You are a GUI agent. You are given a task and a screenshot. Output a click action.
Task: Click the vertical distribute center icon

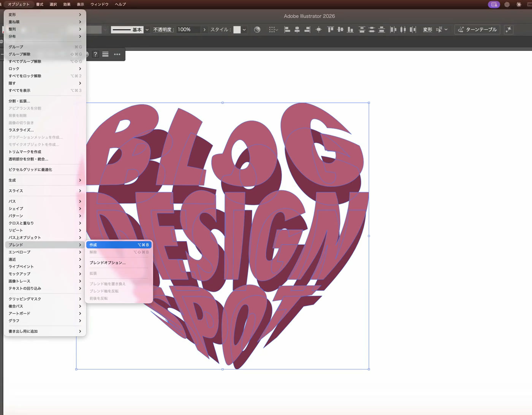tap(372, 30)
